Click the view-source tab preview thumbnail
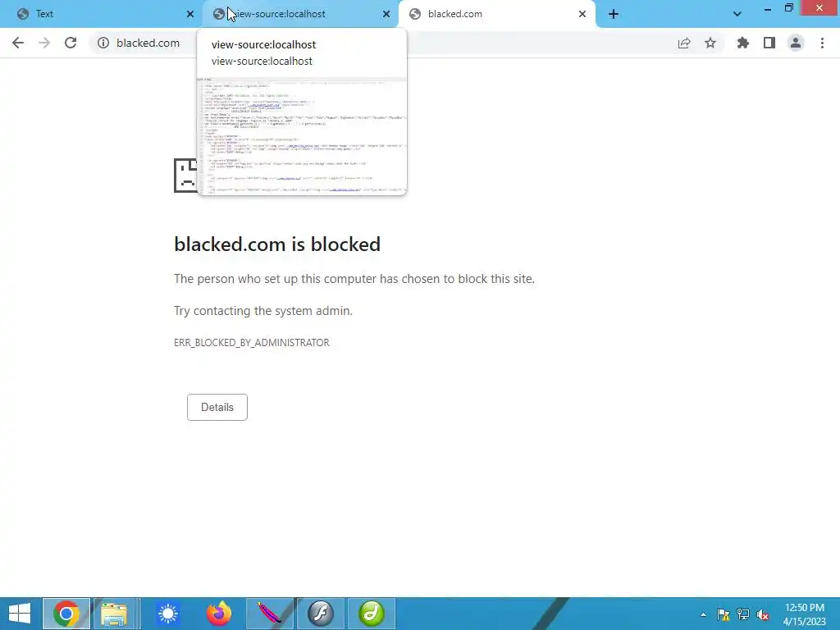This screenshot has width=840, height=630. [302, 135]
